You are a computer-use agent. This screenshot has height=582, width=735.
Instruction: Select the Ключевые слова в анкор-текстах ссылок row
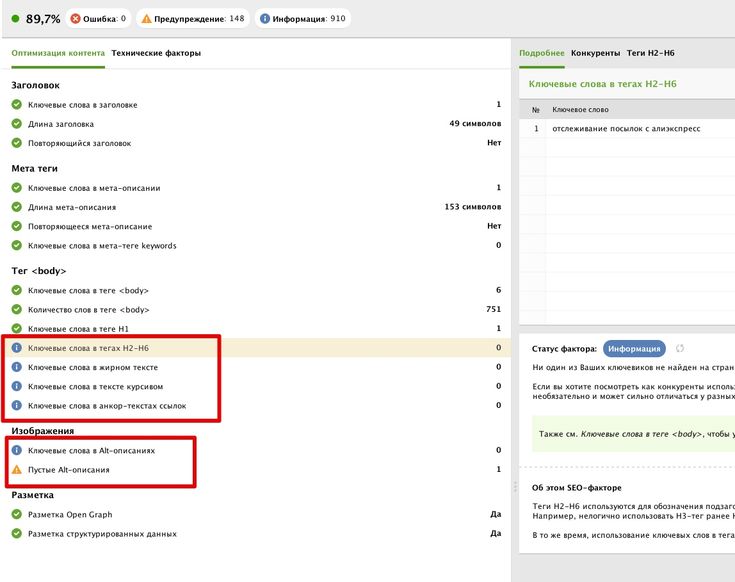[107, 405]
